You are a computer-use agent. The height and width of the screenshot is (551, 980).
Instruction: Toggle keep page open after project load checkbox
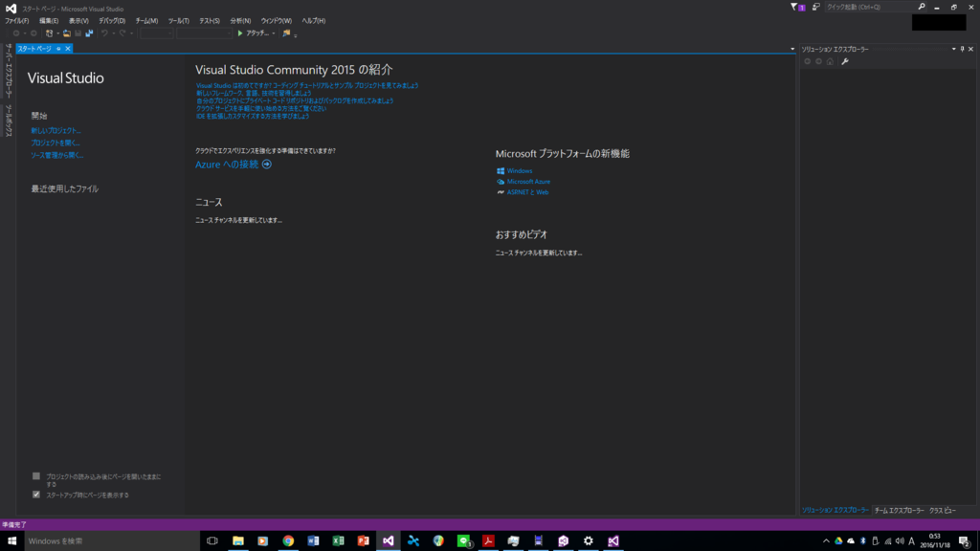36,476
